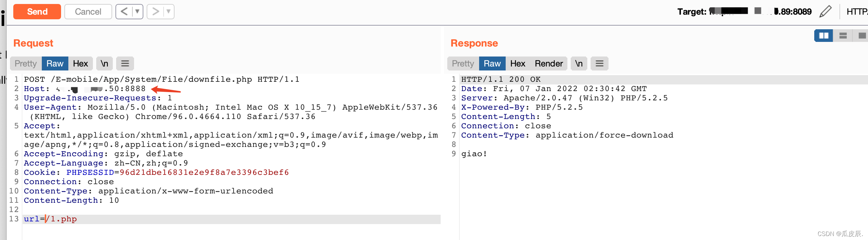Click the X-Powered-By header line
The height and width of the screenshot is (240, 868).
click(522, 107)
